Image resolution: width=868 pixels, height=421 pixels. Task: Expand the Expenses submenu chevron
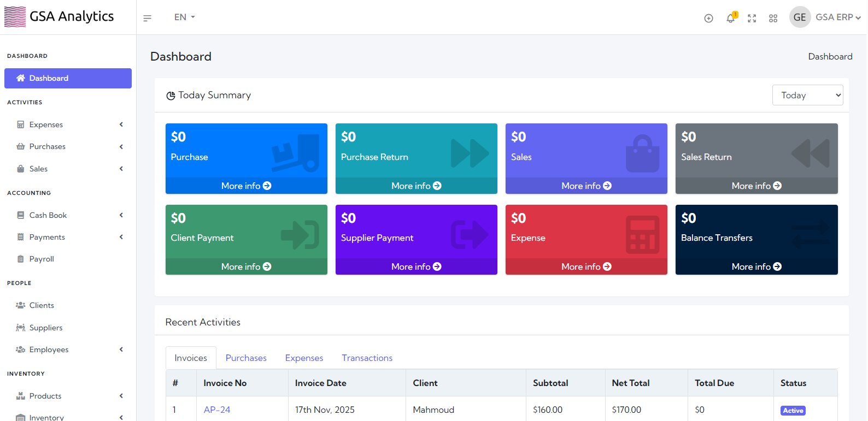121,124
